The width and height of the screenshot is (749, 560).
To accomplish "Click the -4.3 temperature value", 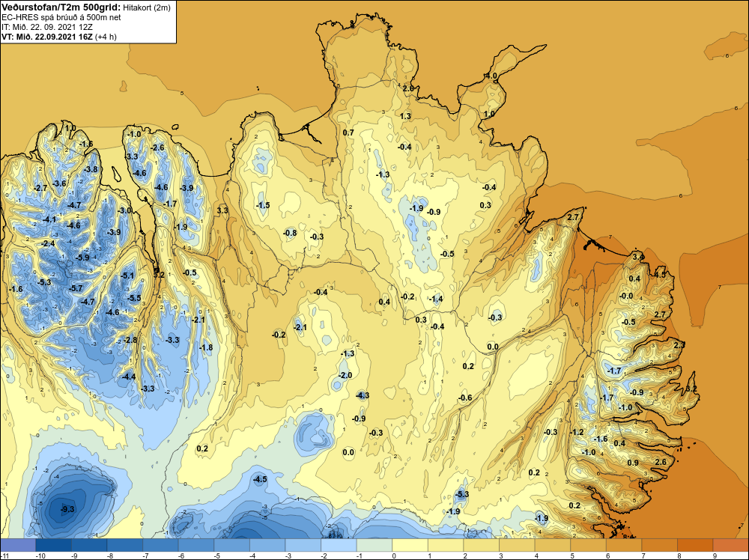I will tap(363, 395).
